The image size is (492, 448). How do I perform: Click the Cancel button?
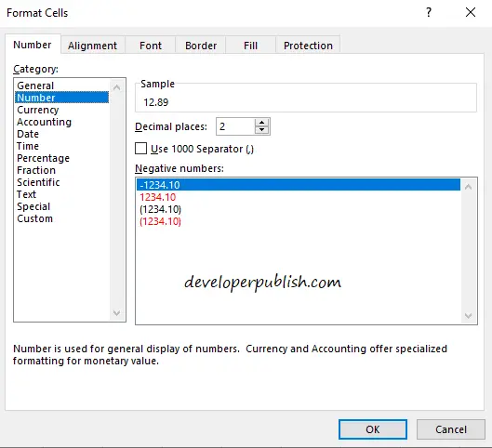coord(451,429)
